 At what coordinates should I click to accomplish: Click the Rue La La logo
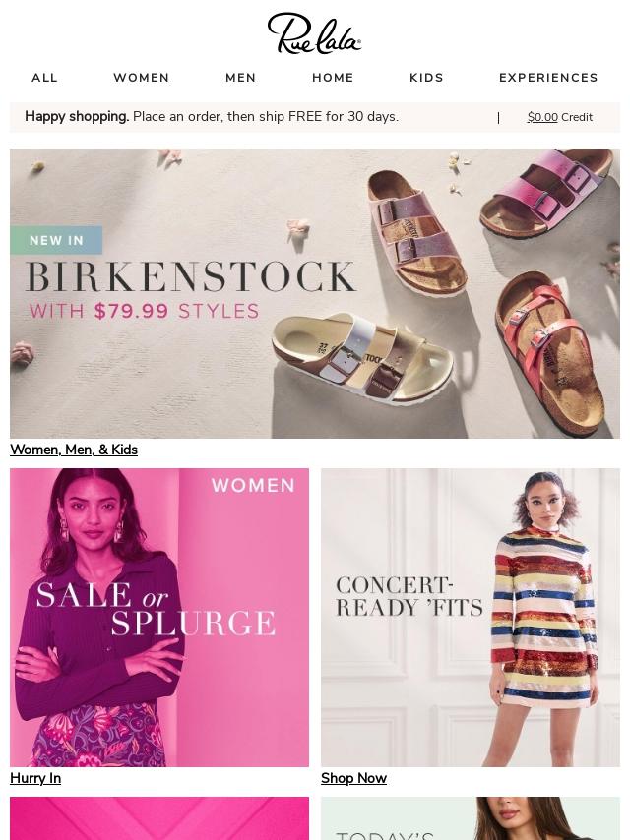tap(314, 33)
